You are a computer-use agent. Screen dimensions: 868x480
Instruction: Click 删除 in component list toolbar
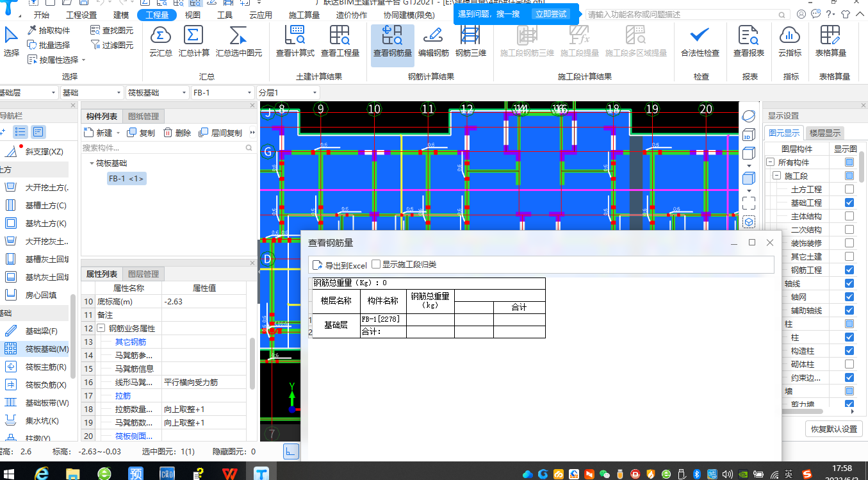click(x=177, y=133)
